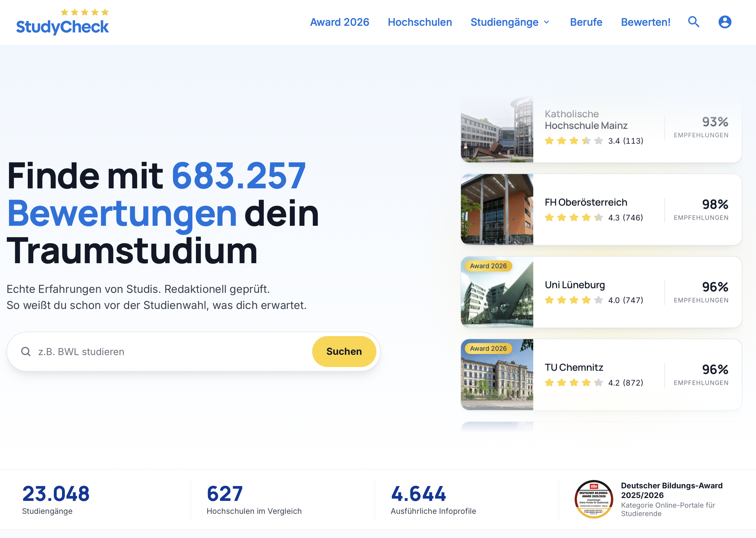Screen dimensions: 756x538
Task: Click the 4.644 Ausführliche Infoprofile statistic
Action: coord(433,499)
